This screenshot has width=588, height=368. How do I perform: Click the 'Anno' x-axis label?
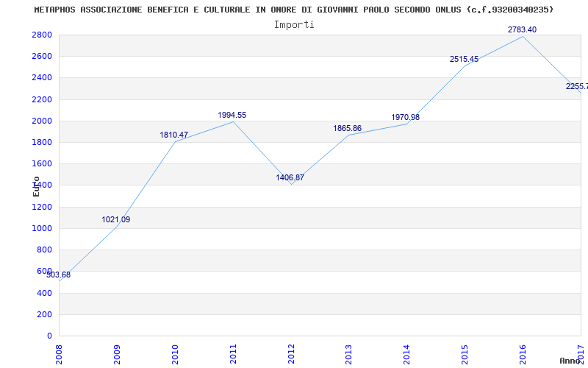(570, 361)
